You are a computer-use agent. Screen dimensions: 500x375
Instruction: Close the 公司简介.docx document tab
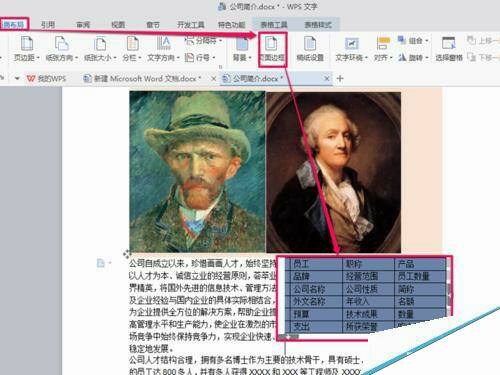[327, 79]
